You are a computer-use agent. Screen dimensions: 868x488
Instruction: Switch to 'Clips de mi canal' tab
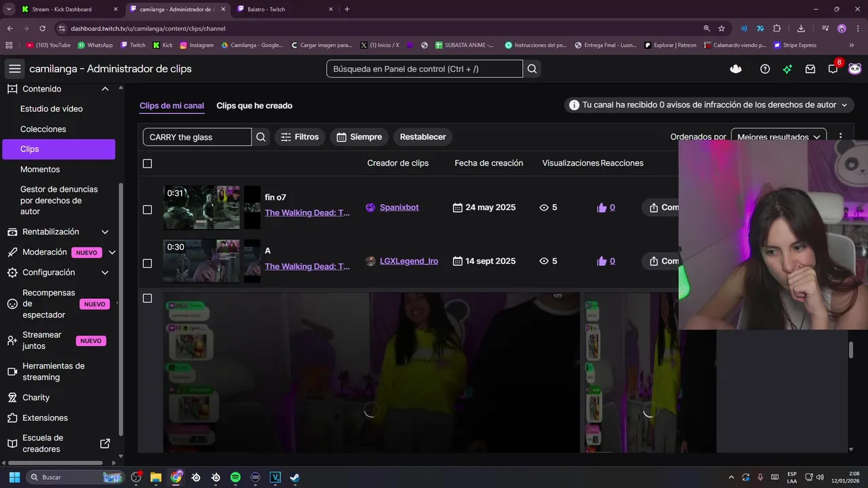click(172, 106)
